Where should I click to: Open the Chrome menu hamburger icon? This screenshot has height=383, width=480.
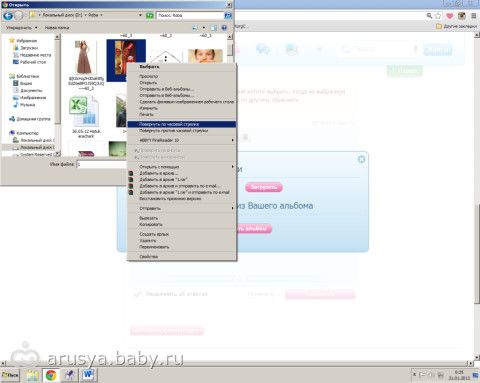pyautogui.click(x=474, y=15)
